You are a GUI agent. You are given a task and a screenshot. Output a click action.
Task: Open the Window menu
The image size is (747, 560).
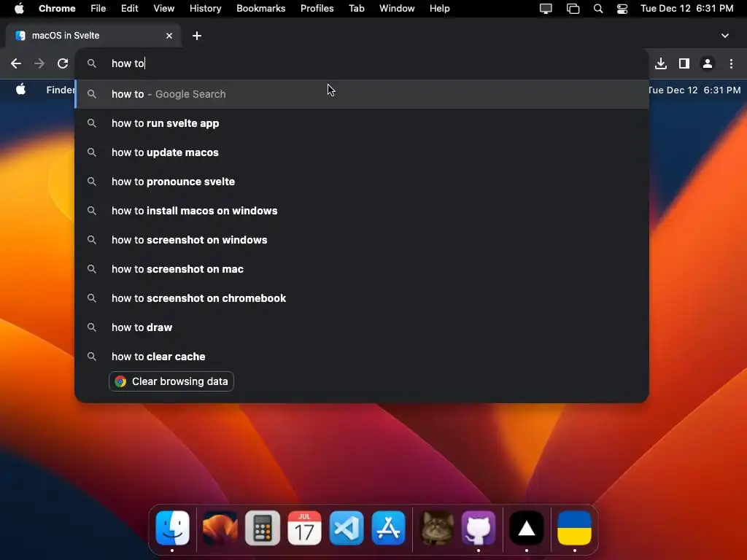tap(397, 9)
